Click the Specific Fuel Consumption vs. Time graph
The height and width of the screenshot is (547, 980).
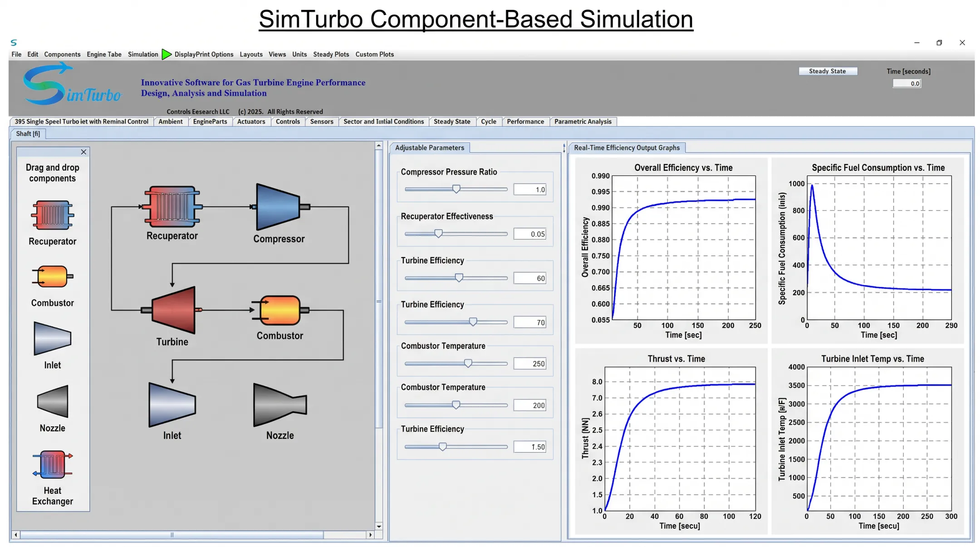867,250
